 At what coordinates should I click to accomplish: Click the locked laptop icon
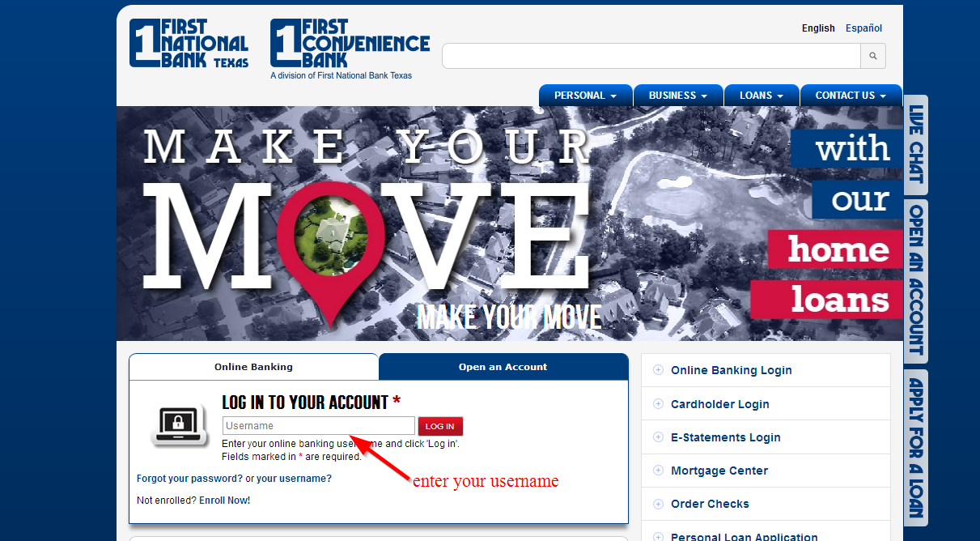177,424
